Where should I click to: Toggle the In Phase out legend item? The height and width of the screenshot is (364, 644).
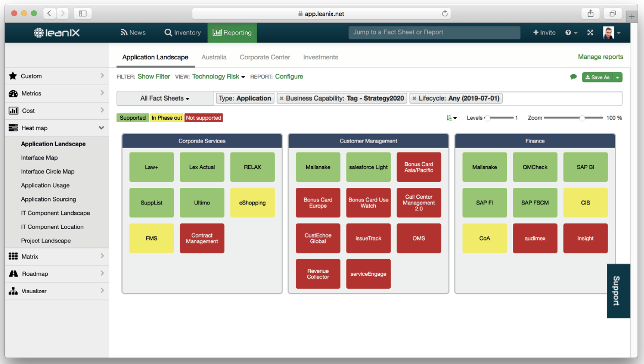(167, 118)
